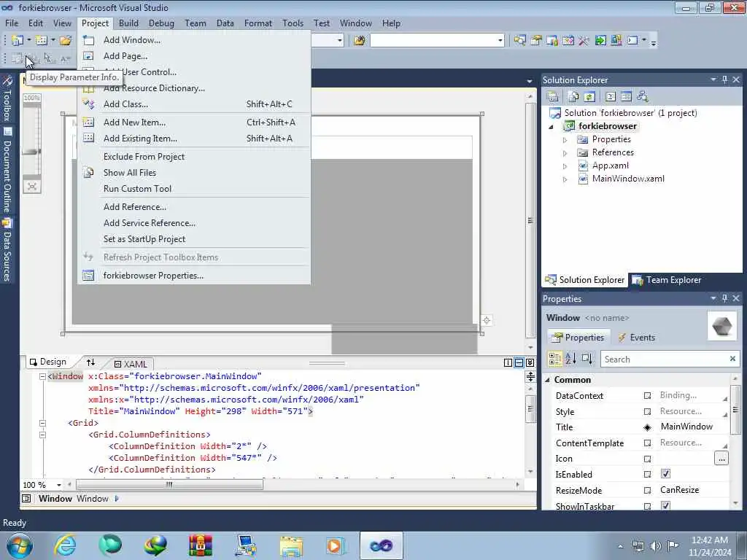Image resolution: width=747 pixels, height=560 pixels.
Task: Switch to the Team Explorer tab
Action: (667, 280)
